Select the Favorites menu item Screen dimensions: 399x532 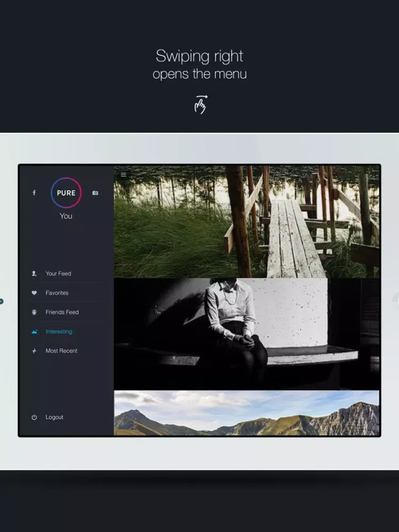(57, 293)
